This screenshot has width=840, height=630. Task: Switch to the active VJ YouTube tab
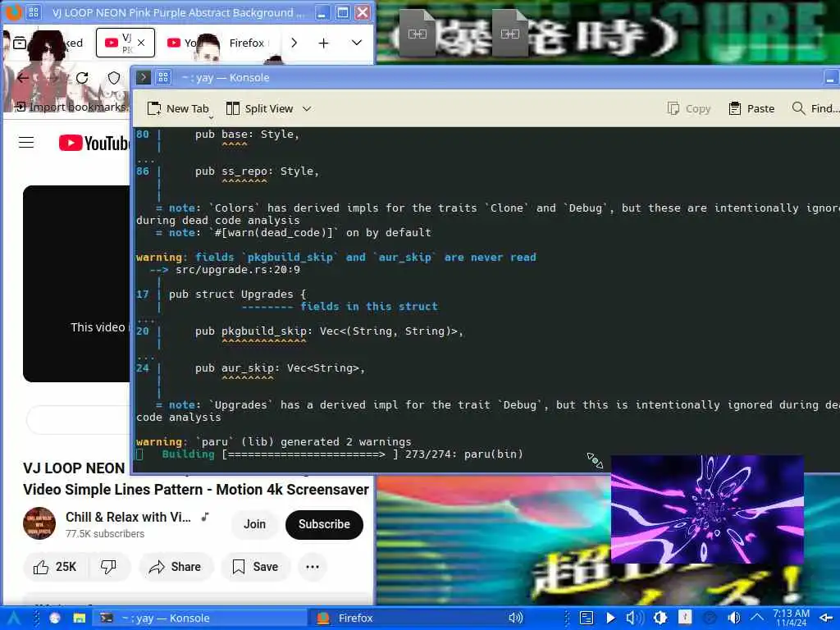126,43
